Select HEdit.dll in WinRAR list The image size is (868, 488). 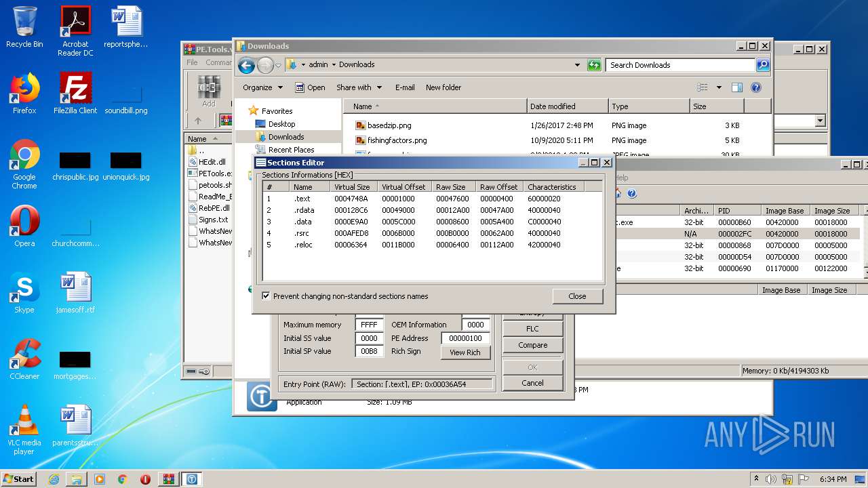point(207,162)
